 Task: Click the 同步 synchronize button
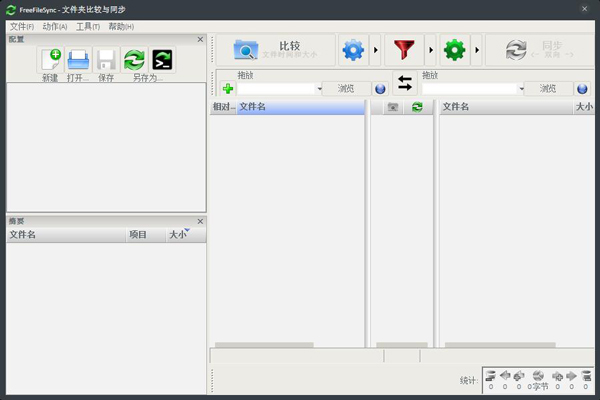pos(540,50)
